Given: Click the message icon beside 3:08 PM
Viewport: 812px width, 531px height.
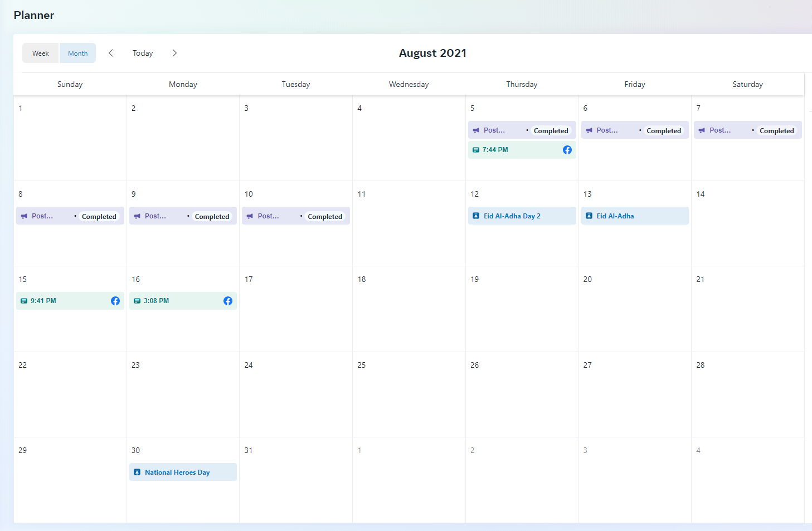Looking at the screenshot, I should [137, 301].
